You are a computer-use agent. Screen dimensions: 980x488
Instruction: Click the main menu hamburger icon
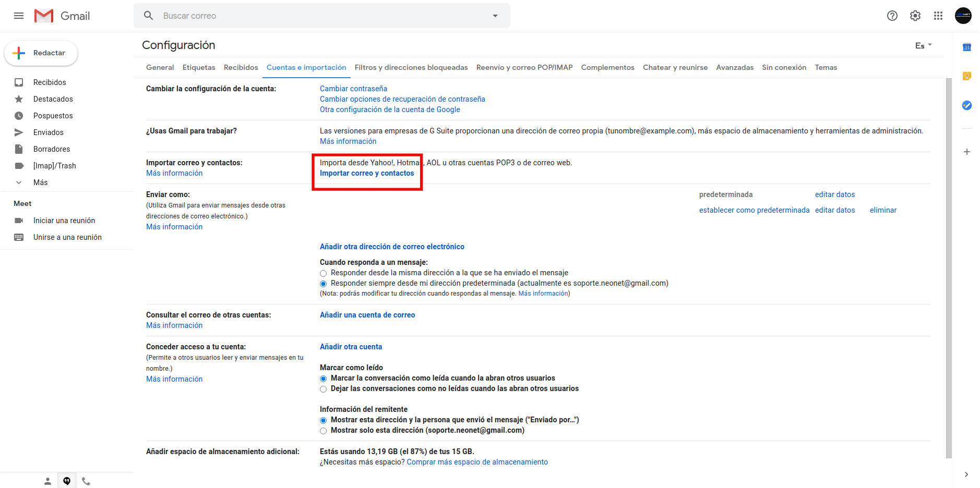[x=19, y=16]
